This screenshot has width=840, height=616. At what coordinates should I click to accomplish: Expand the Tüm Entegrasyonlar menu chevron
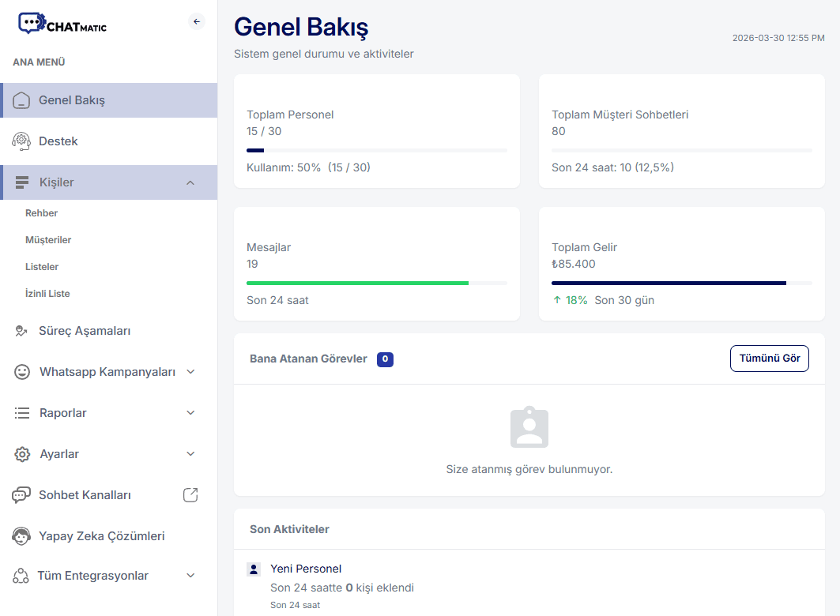tap(190, 576)
